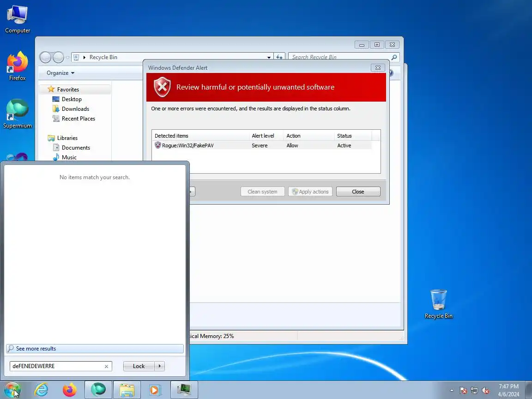
Task: Sort by Alert level column header
Action: (266, 136)
